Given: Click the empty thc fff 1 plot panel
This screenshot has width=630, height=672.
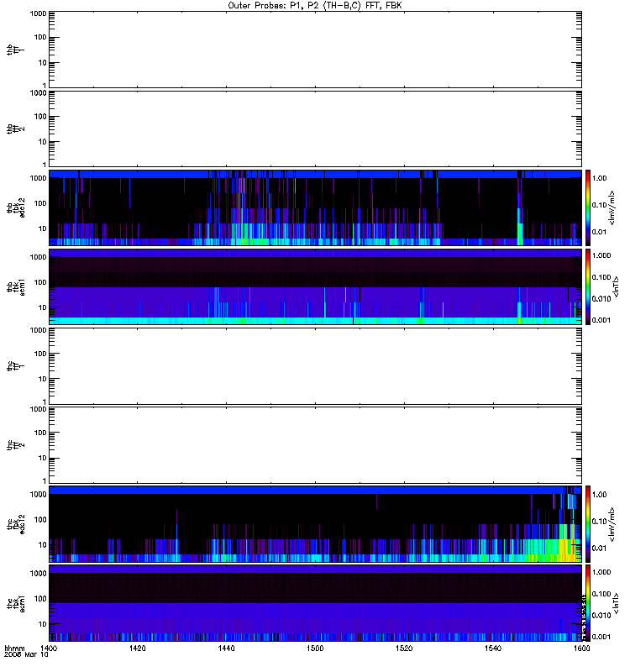Looking at the screenshot, I should [315, 366].
